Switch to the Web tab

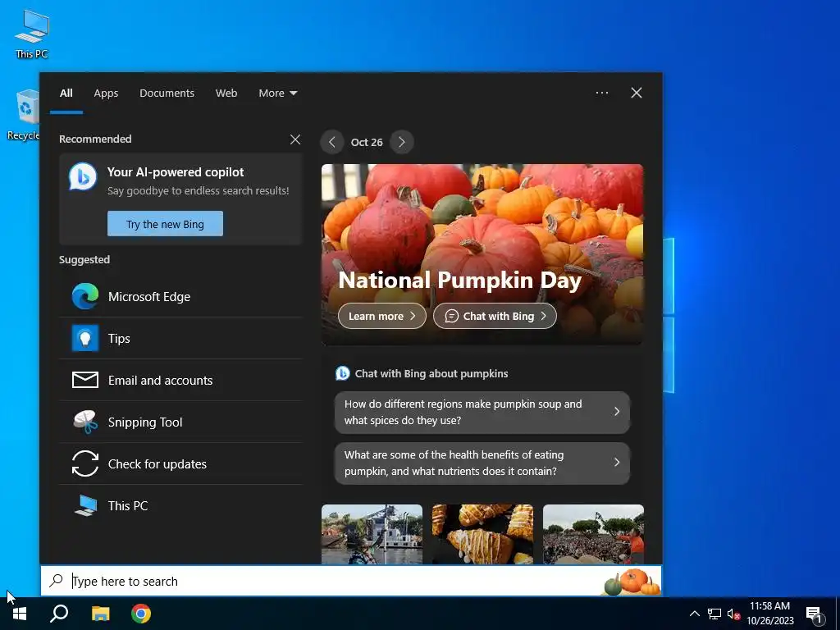226,94
